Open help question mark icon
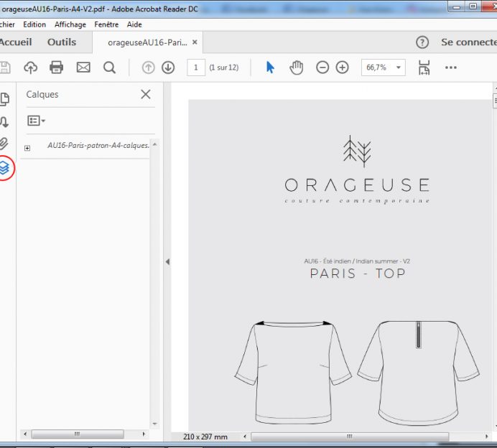Image resolution: width=497 pixels, height=448 pixels. (422, 42)
